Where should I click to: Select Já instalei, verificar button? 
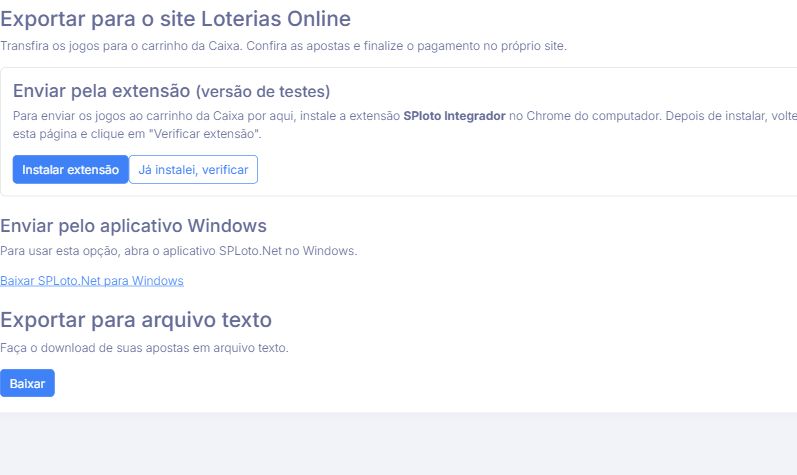tap(193, 169)
